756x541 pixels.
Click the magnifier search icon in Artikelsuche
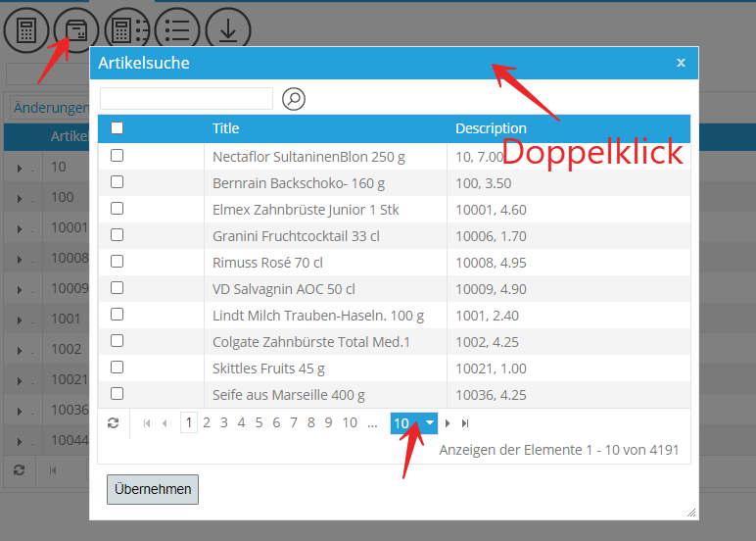pos(294,99)
